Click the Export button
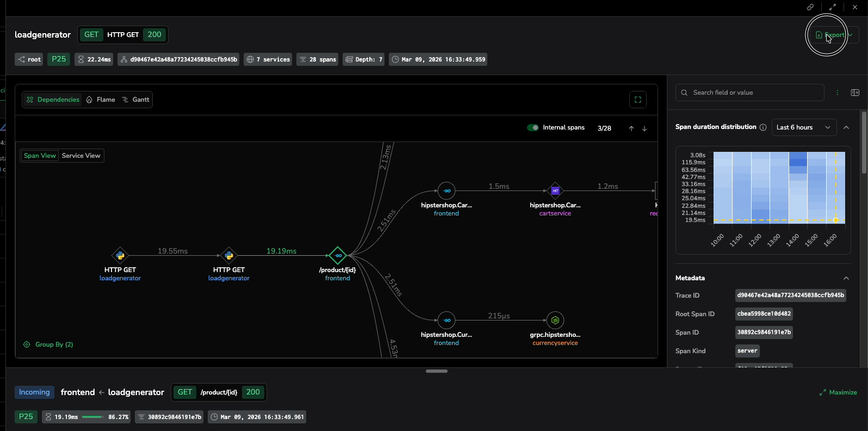The height and width of the screenshot is (431, 868). [829, 35]
